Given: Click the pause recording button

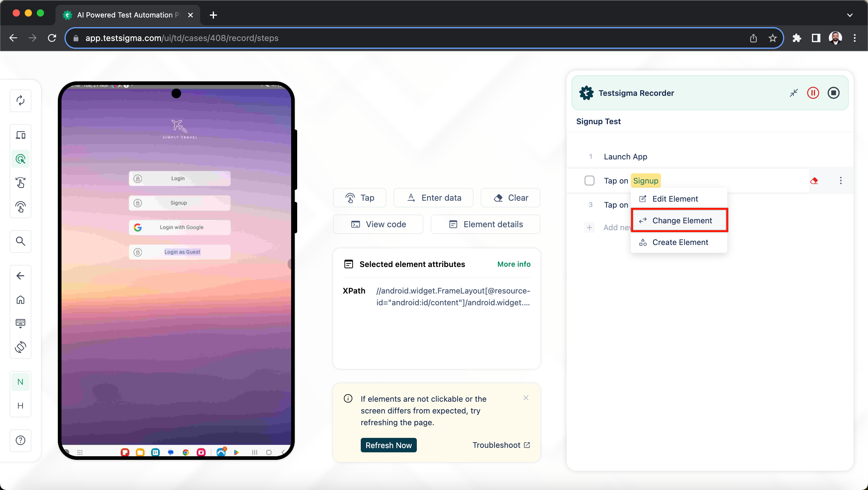Looking at the screenshot, I should pos(813,93).
